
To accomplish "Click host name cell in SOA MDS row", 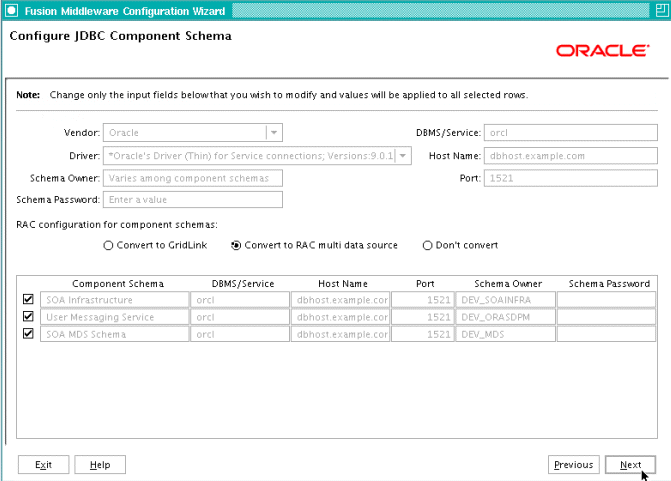I will 340,334.
